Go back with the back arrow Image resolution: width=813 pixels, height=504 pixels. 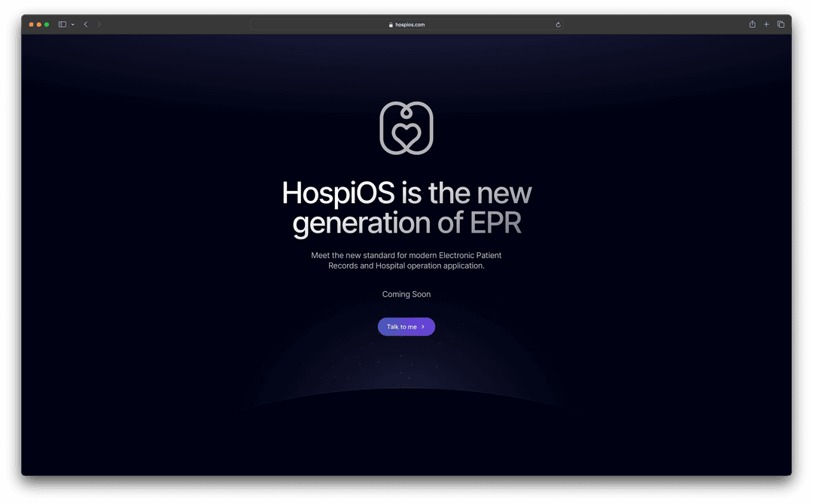[x=86, y=25]
